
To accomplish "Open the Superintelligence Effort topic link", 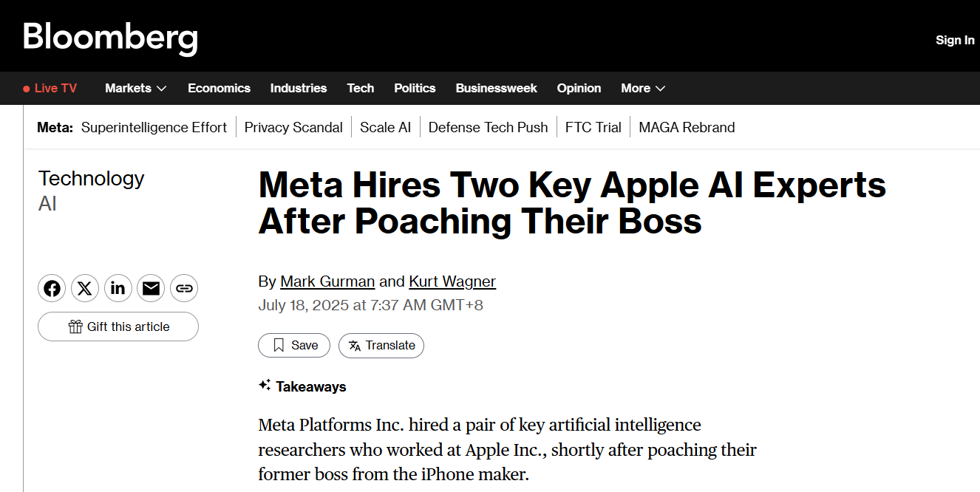I will tap(154, 127).
